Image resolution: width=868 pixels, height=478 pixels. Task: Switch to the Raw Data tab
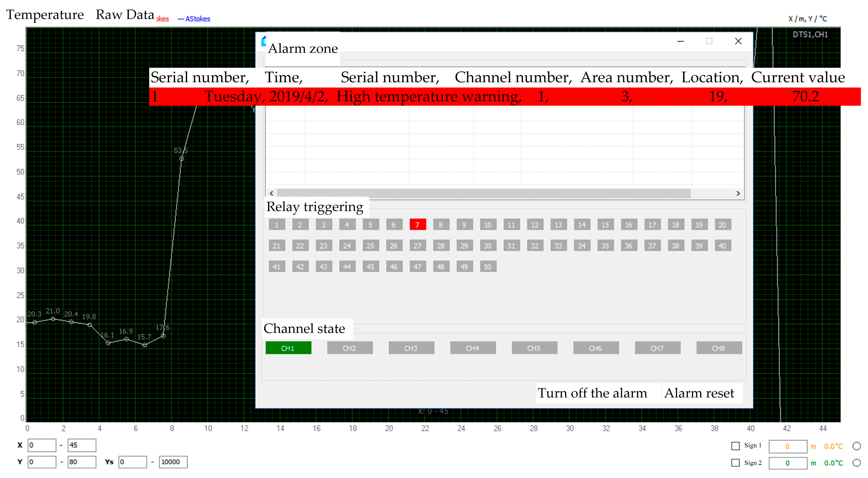point(125,15)
